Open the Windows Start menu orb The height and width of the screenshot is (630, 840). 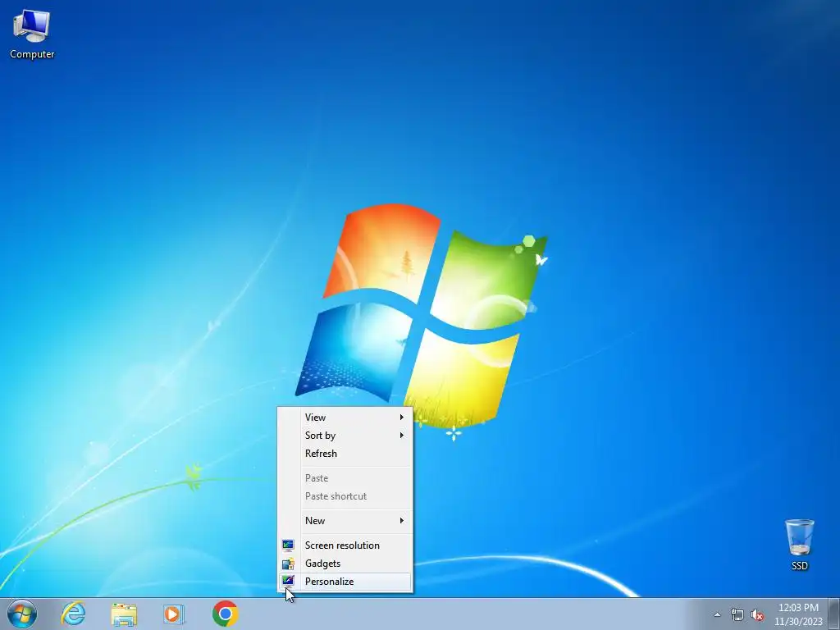(22, 614)
